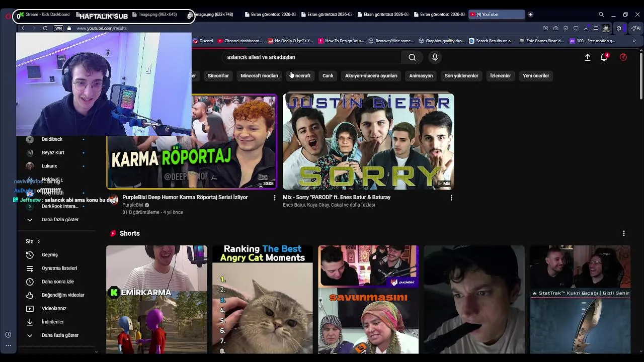Open the extensions cube icon
Screen dimensions: 644x362
point(619,28)
